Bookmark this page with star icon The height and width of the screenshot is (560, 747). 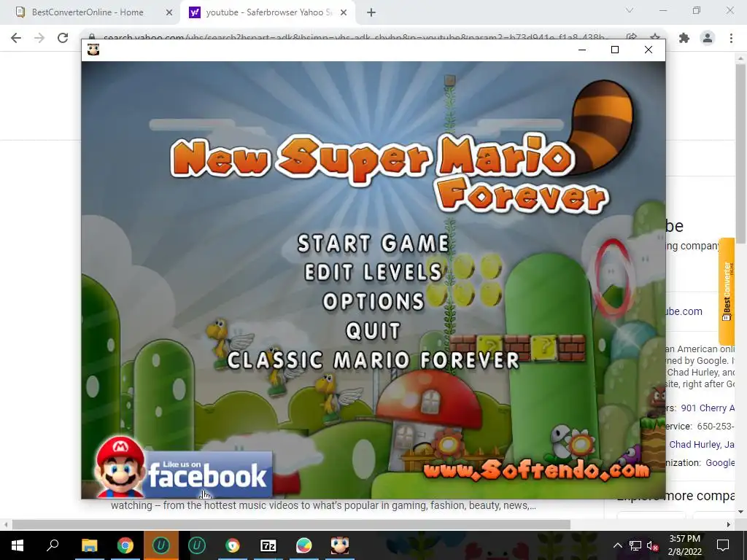click(655, 36)
